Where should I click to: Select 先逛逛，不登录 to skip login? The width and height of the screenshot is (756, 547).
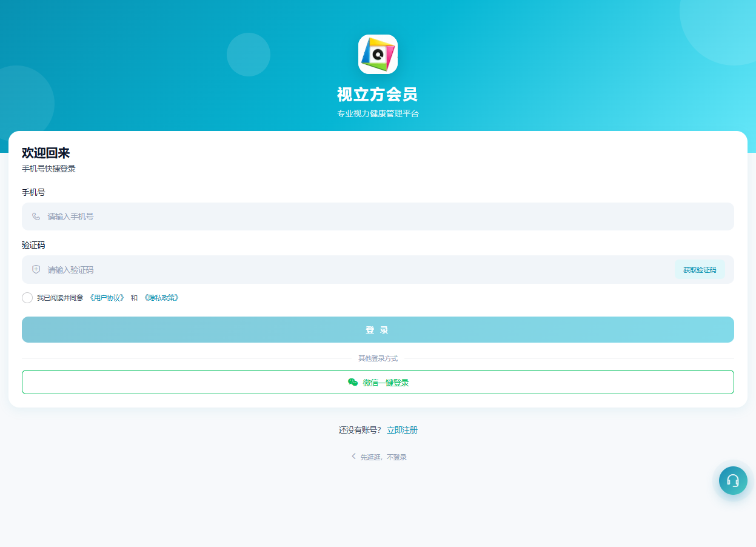click(x=378, y=457)
